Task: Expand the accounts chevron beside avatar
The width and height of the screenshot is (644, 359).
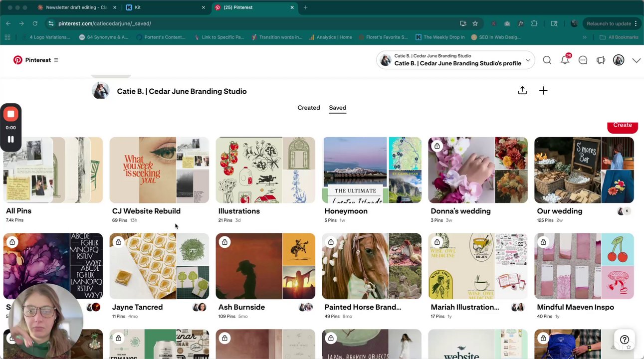Action: click(x=636, y=60)
